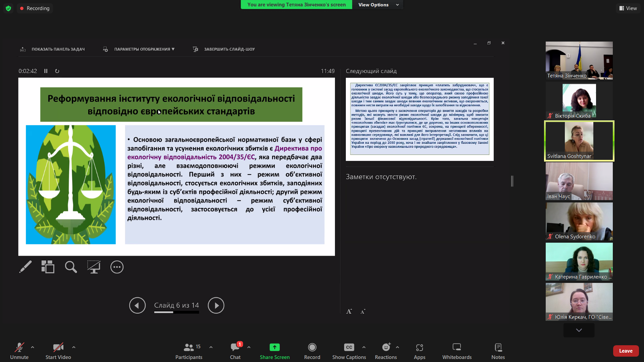
Task: Select Svitlana Goshtynar's video thumbnail
Action: click(x=579, y=141)
